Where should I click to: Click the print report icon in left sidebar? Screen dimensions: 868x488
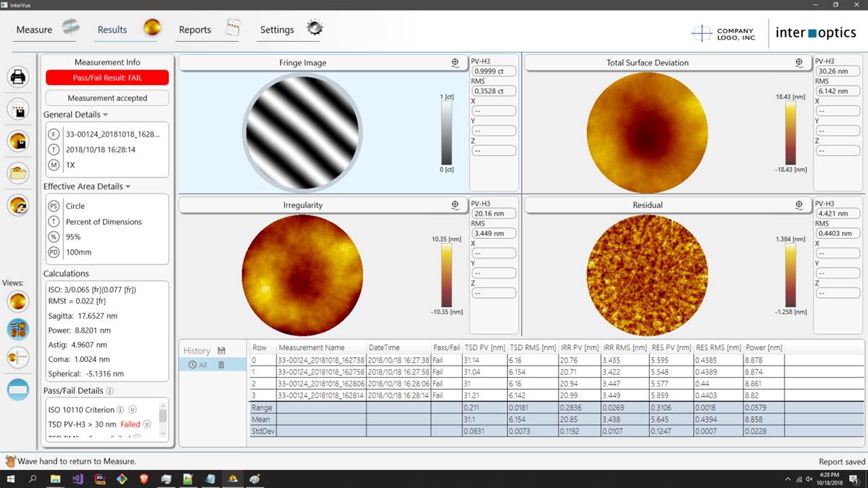coord(18,76)
